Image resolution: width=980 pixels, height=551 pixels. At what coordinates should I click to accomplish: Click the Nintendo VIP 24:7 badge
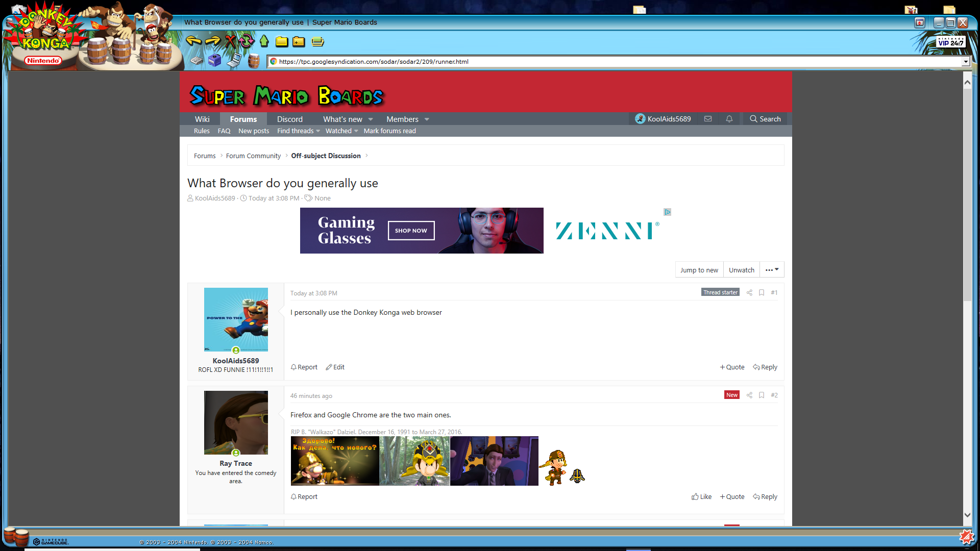[x=951, y=41]
